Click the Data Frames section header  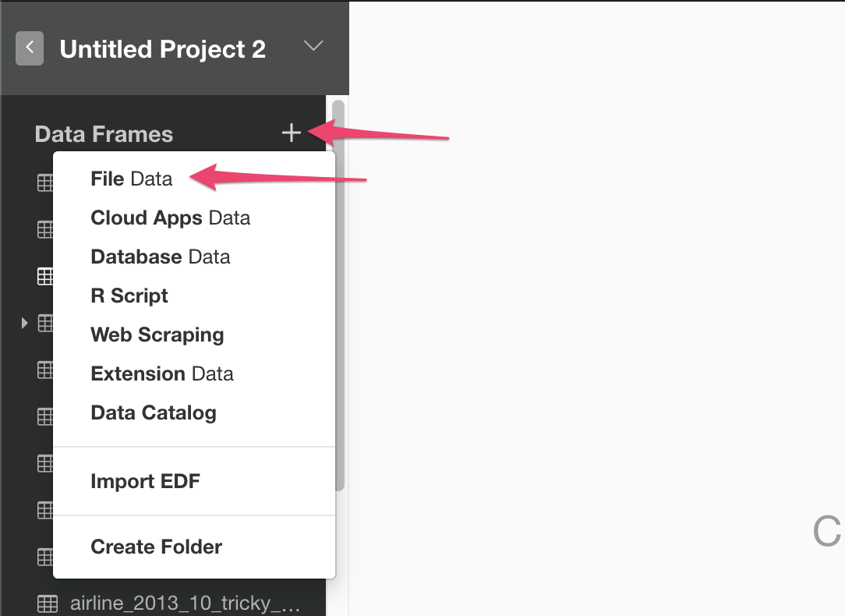pyautogui.click(x=104, y=134)
